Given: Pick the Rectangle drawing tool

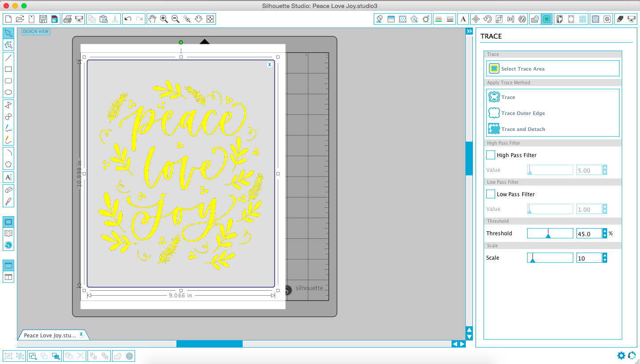Looking at the screenshot, I should [8, 69].
